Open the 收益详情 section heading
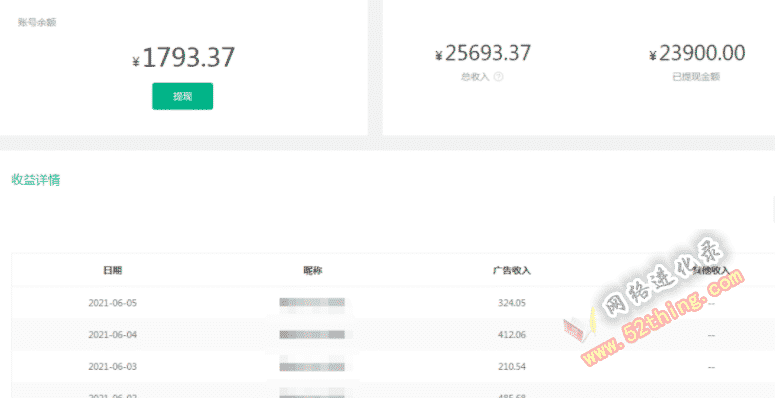 (36, 180)
